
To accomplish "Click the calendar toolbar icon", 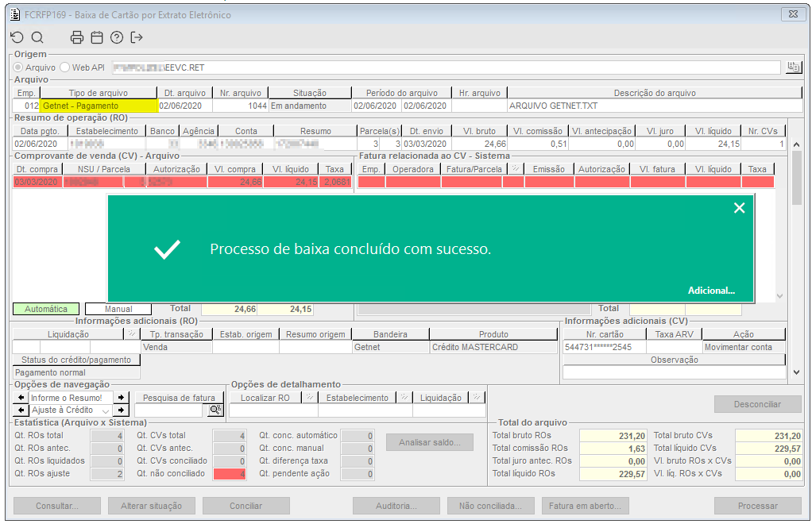I will point(97,37).
